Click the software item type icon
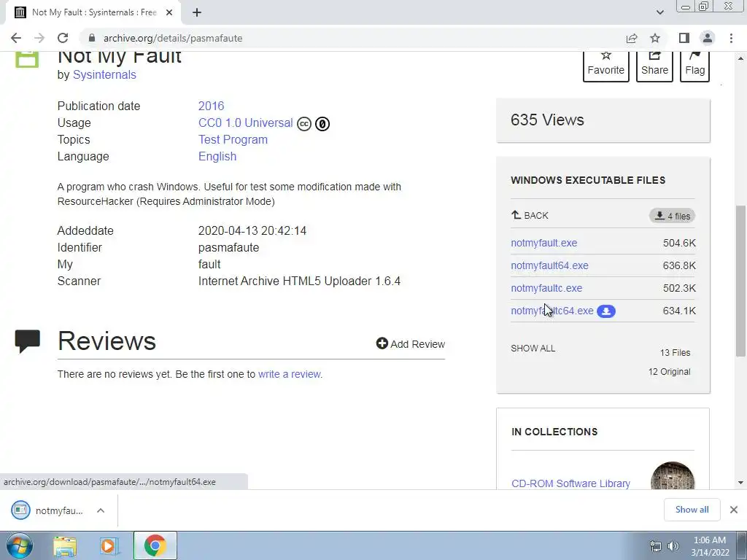The width and height of the screenshot is (747, 560). pos(27,60)
